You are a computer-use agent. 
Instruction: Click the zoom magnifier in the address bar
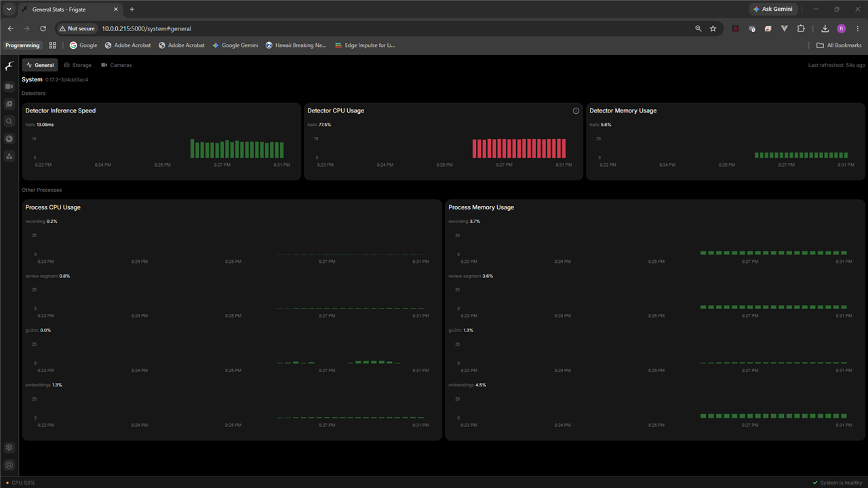(x=698, y=28)
